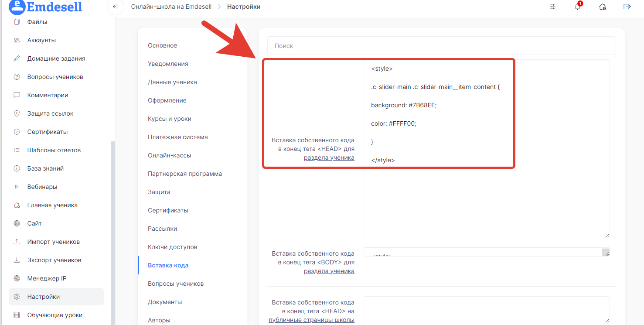This screenshot has height=325, width=644.
Task: Open the Партнерская программа settings tab
Action: (x=184, y=174)
